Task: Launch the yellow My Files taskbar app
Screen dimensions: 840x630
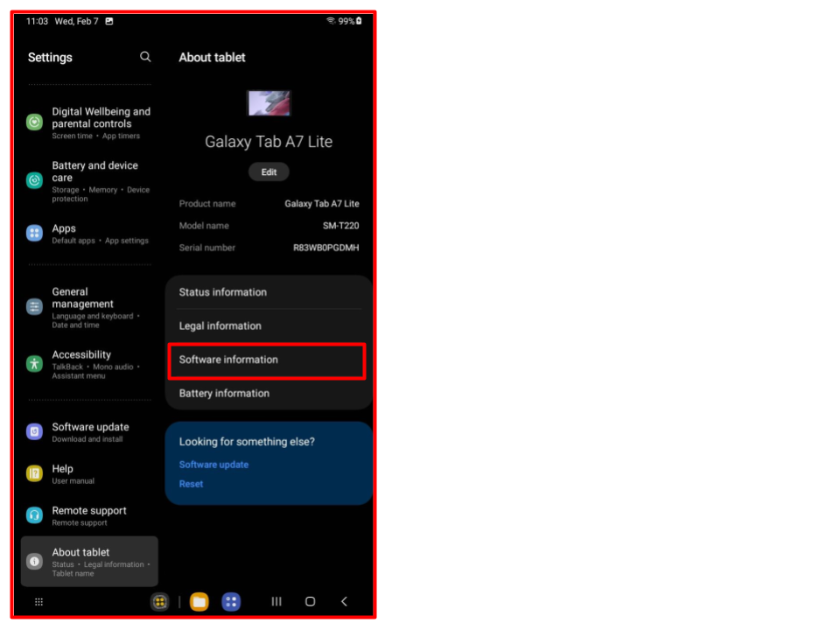Action: [199, 602]
